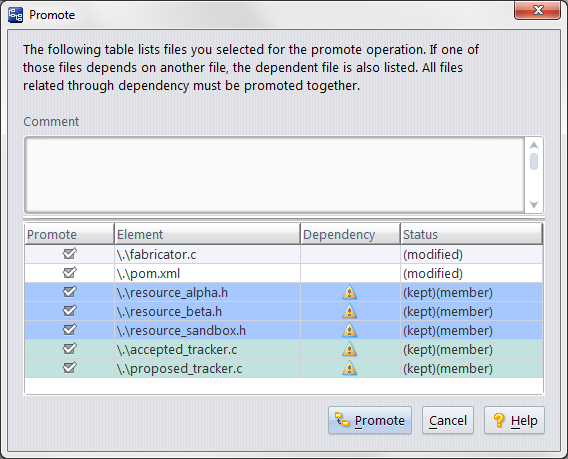Click the Promote app icon in title bar

tap(15, 15)
